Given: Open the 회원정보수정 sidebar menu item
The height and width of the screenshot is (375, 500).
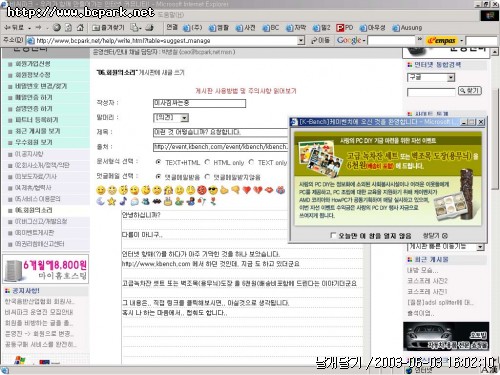Looking at the screenshot, I should click(33, 75).
